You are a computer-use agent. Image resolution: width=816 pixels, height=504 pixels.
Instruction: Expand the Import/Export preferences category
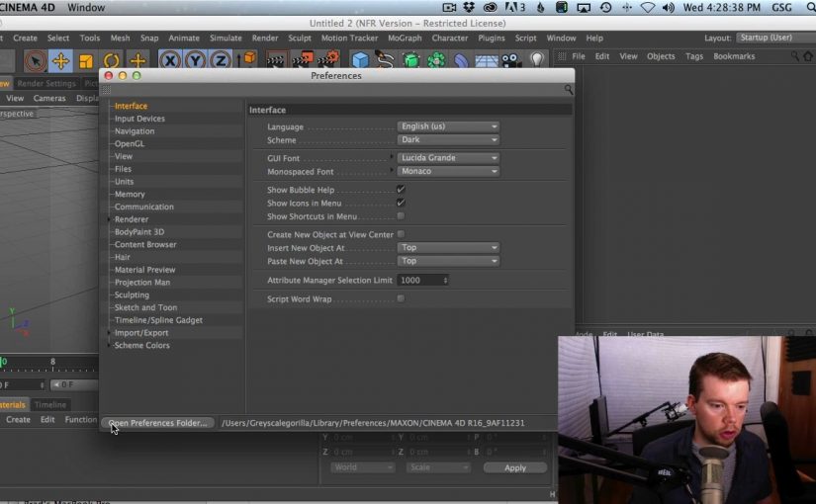point(109,333)
